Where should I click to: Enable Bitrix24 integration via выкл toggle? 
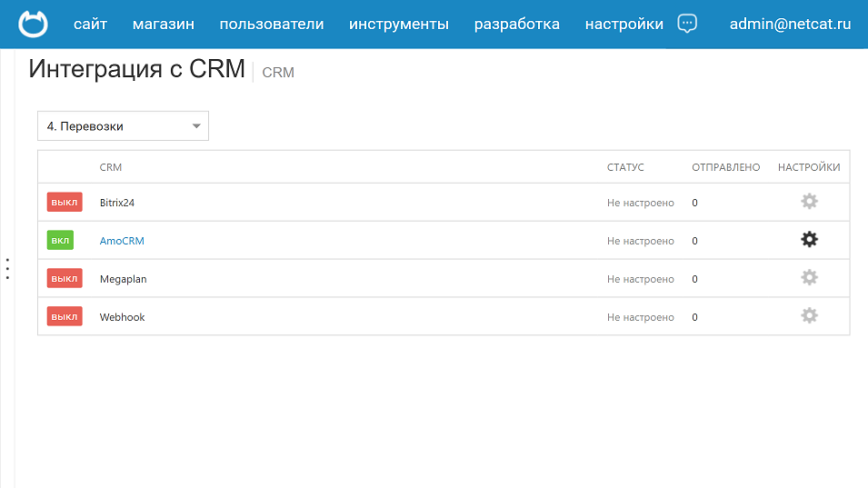(65, 203)
